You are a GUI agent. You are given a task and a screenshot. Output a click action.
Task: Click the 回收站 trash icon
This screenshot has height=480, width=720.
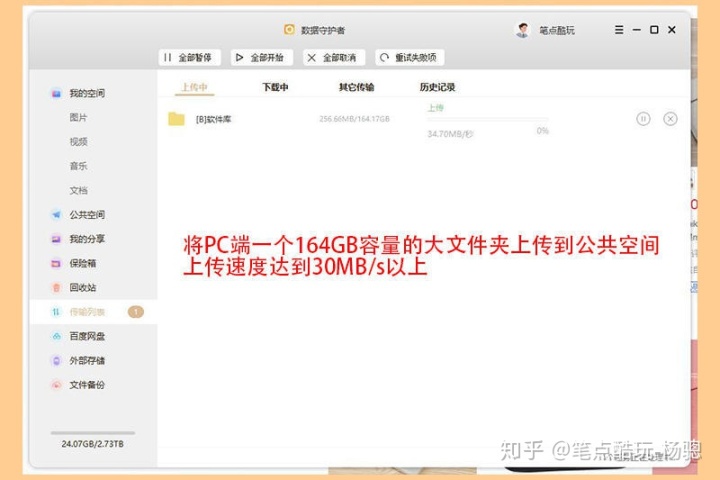point(56,288)
